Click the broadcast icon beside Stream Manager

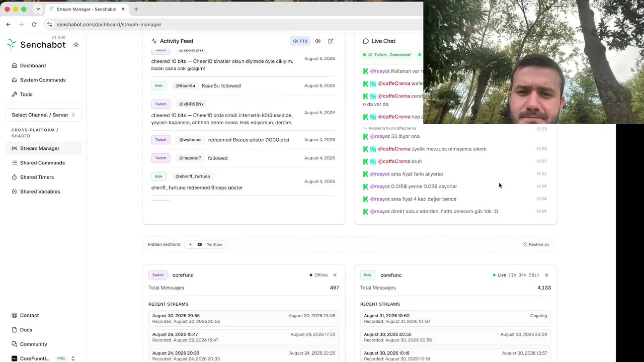tap(15, 148)
